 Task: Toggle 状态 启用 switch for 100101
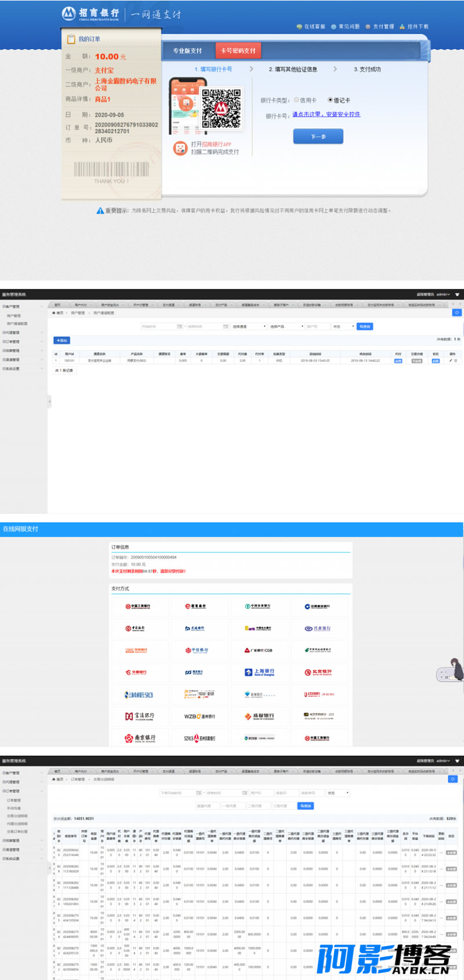click(436, 361)
